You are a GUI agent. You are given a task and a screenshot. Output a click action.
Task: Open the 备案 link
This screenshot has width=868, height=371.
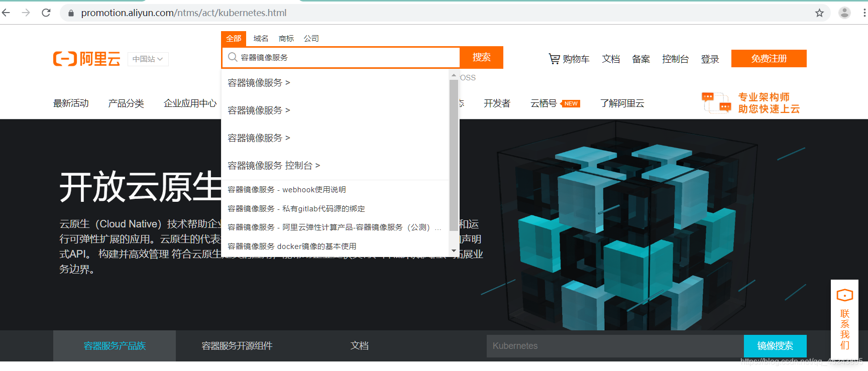coord(641,59)
